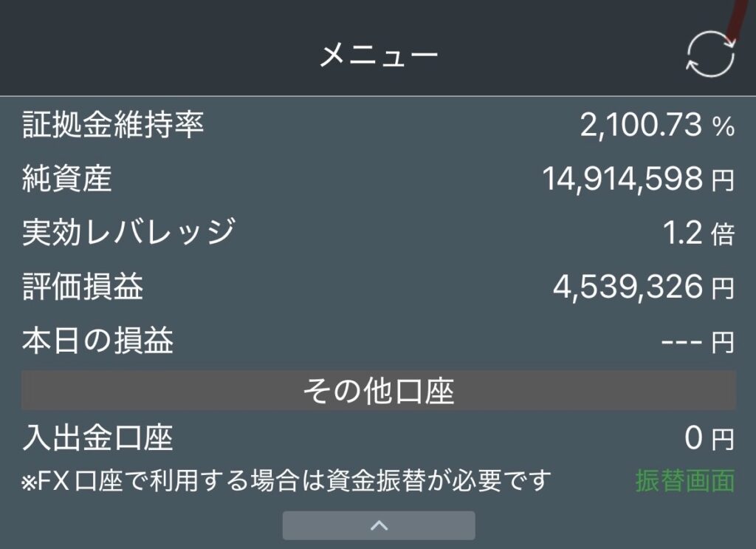
Task: Collapse the panel with the up chevron
Action: 379,525
